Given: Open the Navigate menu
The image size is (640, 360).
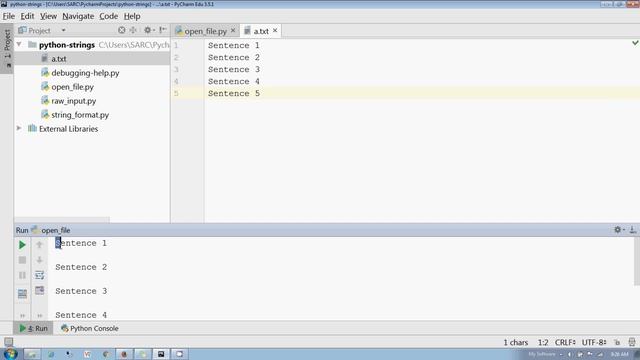Looking at the screenshot, I should click(78, 16).
